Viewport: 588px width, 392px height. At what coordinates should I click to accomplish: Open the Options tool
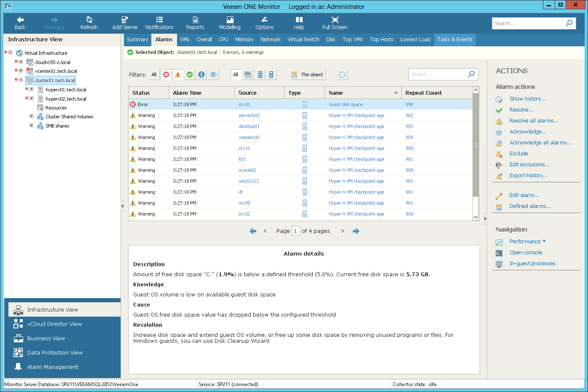pos(264,23)
